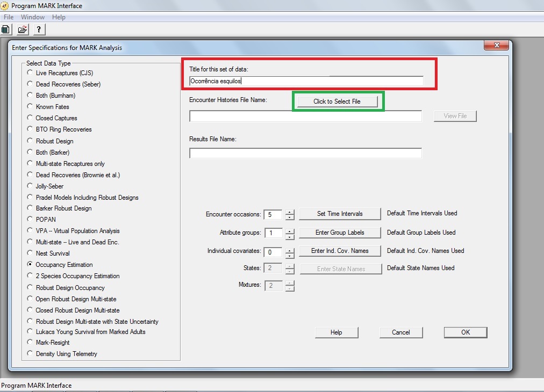544x392 pixels.
Task: Increase Mixtures value with up arrow
Action: coord(290,283)
